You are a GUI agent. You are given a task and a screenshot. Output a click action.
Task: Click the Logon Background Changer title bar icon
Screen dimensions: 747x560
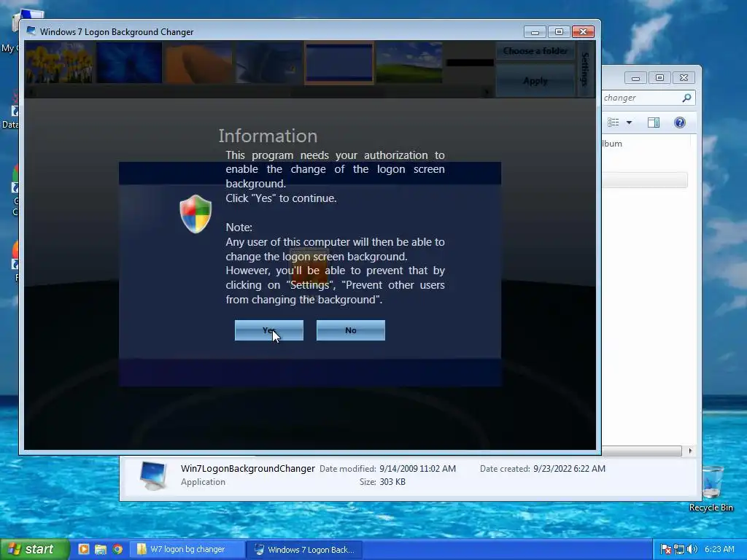(31, 31)
